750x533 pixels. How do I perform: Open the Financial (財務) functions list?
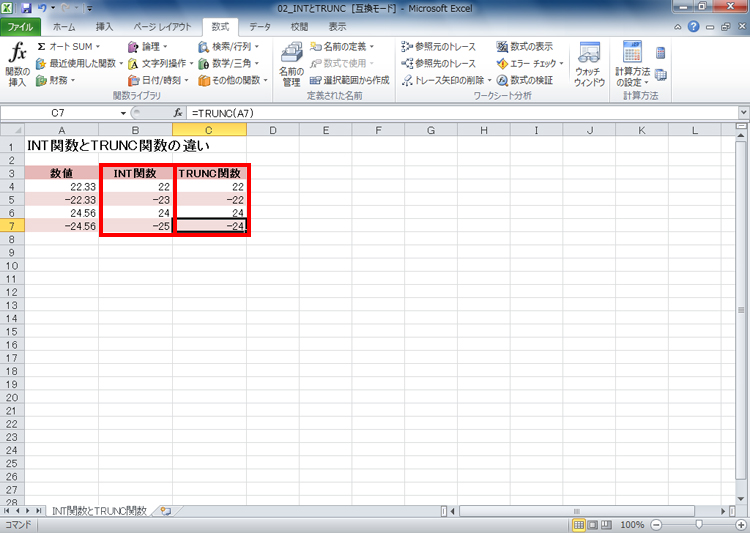pyautogui.click(x=55, y=80)
